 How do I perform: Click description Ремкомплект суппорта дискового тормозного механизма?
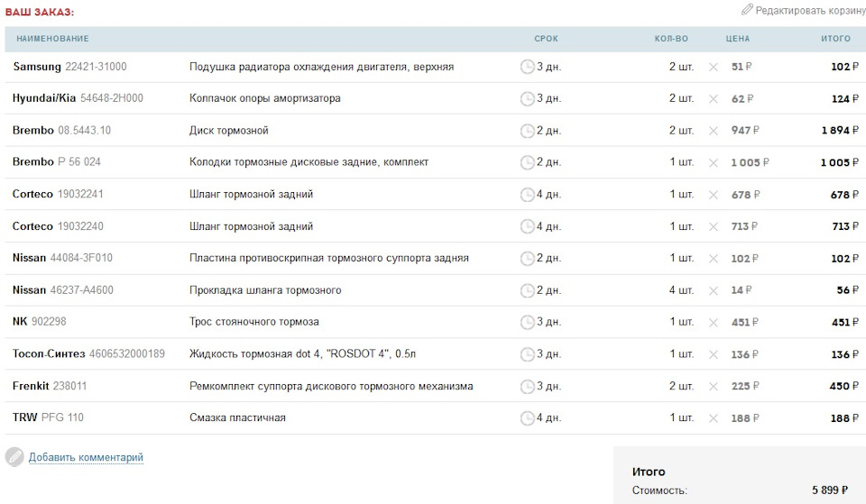331,386
